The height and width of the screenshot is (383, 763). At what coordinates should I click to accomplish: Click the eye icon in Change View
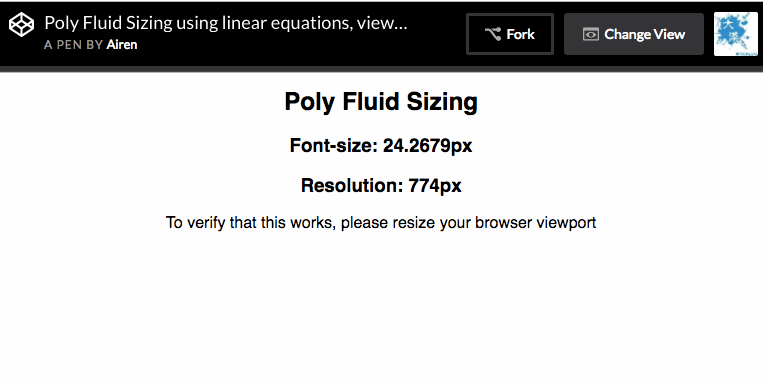click(591, 35)
